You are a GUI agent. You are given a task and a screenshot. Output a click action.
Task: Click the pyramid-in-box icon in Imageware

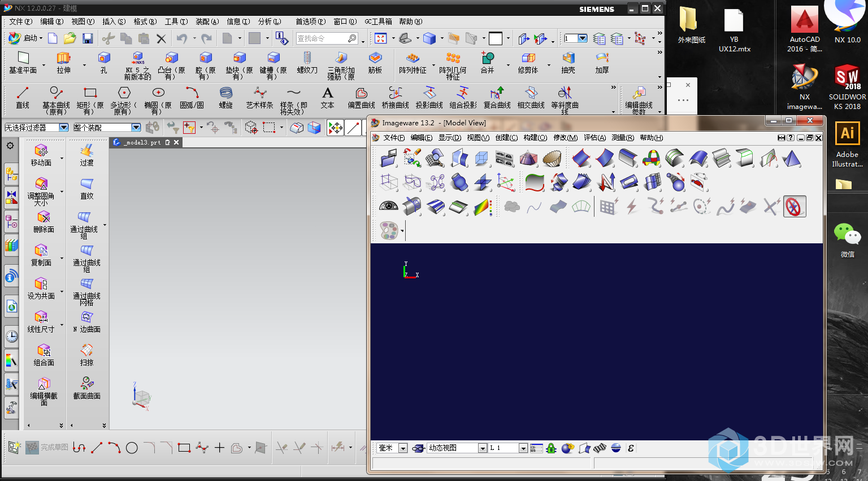(x=528, y=158)
